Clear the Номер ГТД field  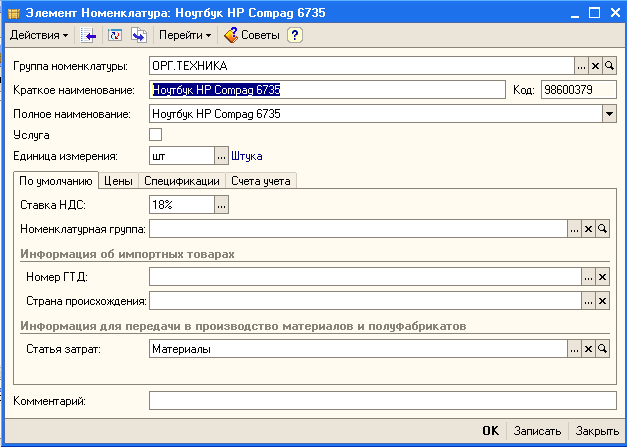coord(602,277)
